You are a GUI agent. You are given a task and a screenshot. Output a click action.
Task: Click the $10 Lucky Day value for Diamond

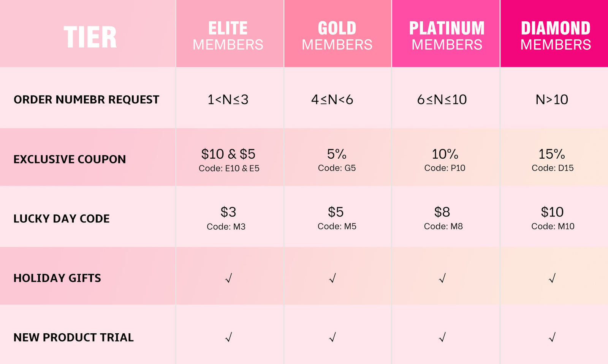pyautogui.click(x=552, y=212)
